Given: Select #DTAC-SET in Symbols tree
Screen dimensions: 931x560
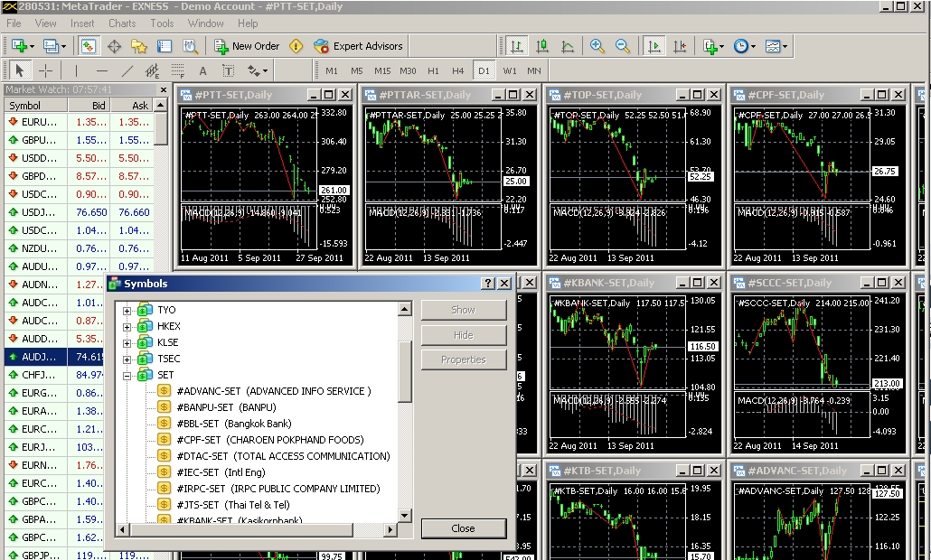Looking at the screenshot, I should (x=283, y=456).
